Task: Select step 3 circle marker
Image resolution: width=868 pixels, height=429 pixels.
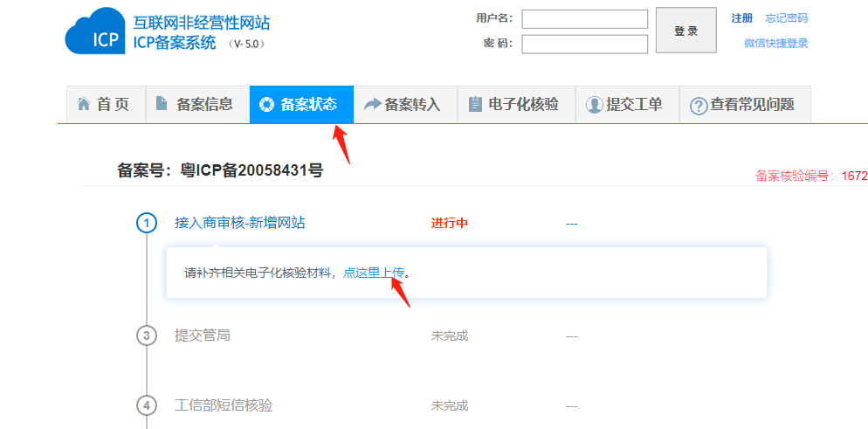Action: (x=147, y=336)
